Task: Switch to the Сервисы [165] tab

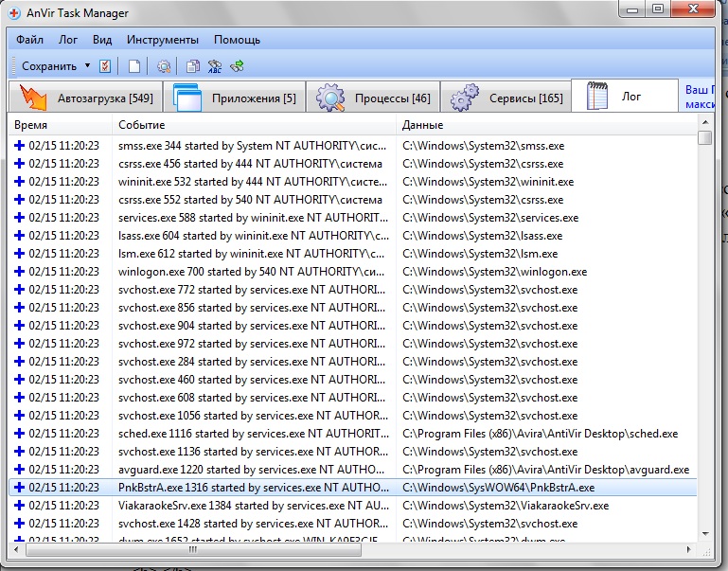Action: click(506, 97)
